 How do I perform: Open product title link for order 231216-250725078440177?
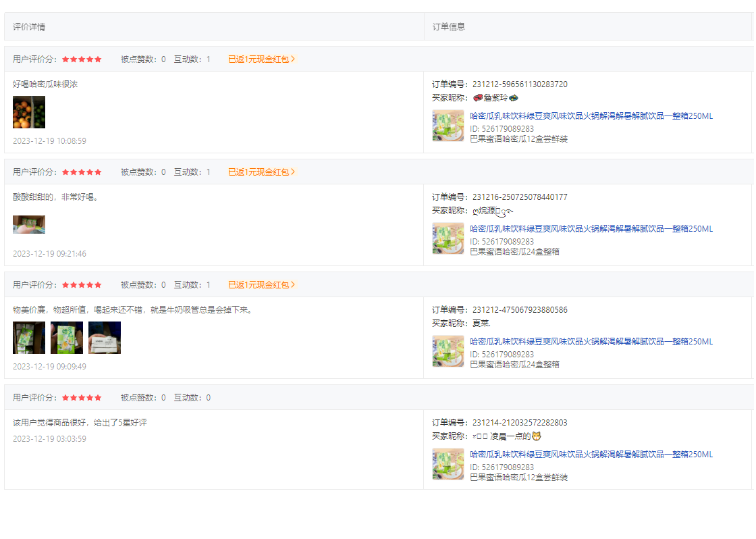pyautogui.click(x=591, y=229)
